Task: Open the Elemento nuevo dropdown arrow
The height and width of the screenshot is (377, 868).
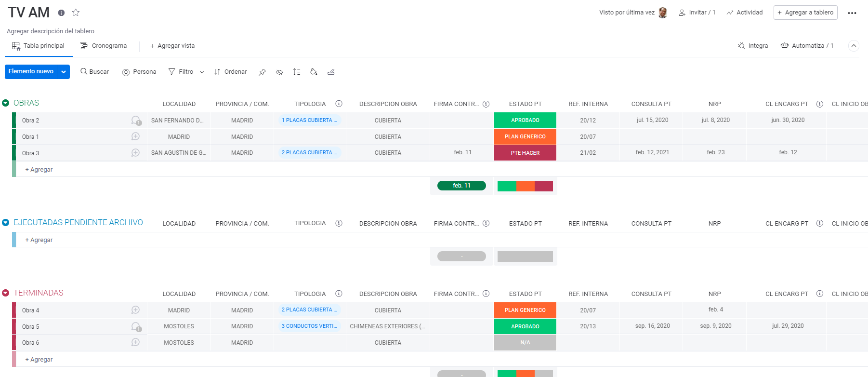Action: (x=64, y=72)
